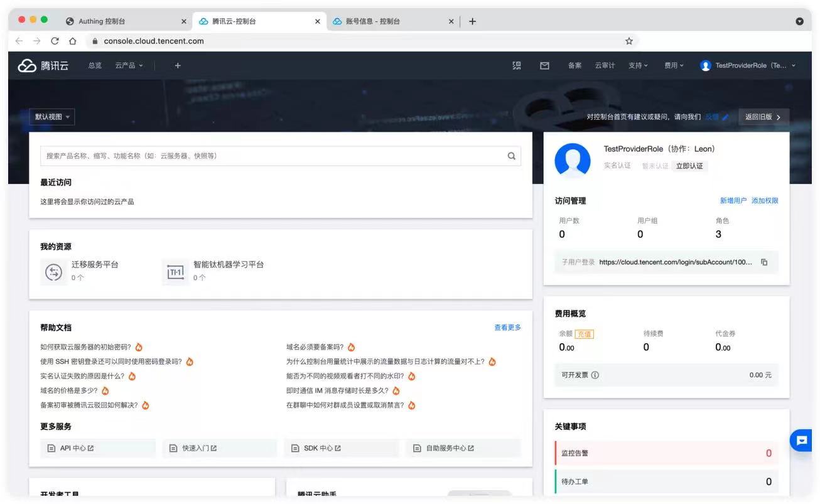Open the SDK 中心 service link
Screen dimensions: 820x504
click(342, 448)
